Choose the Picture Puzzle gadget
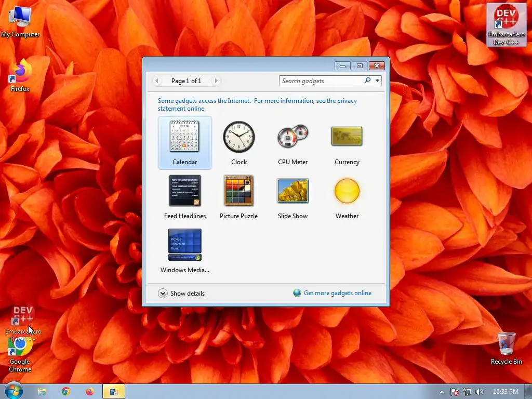 click(238, 197)
